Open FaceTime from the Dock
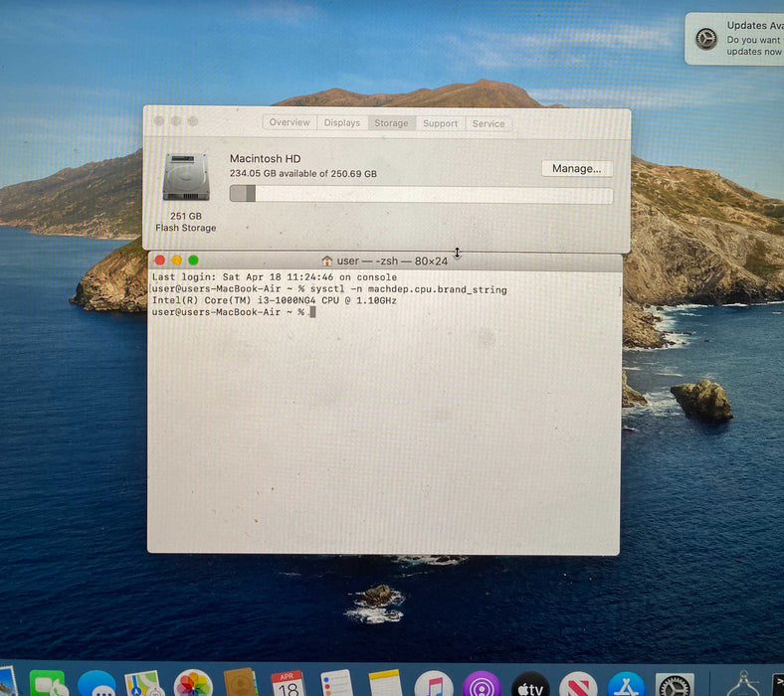This screenshot has width=784, height=696. pos(49,684)
